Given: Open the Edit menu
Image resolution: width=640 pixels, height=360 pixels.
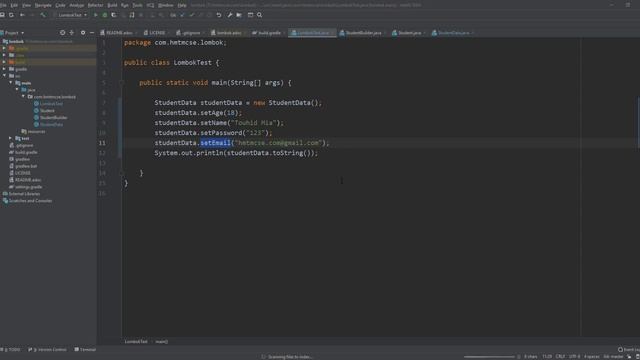Looking at the screenshot, I should 14,5.
